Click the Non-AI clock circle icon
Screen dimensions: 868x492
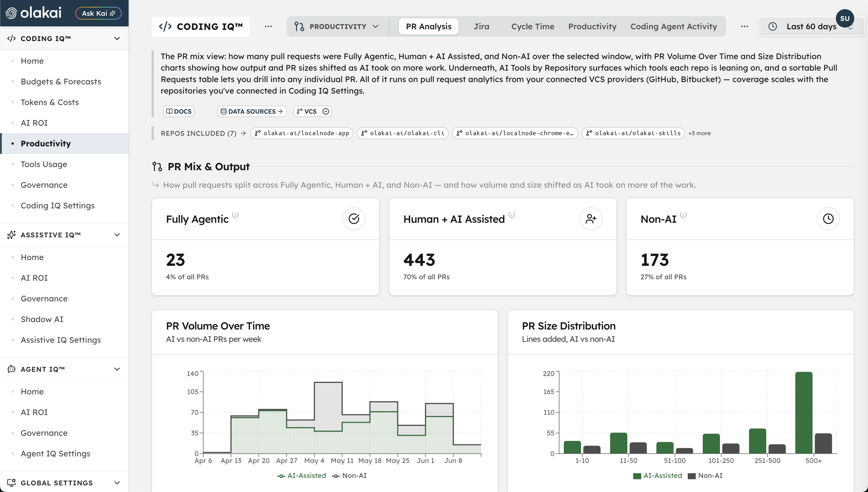pyautogui.click(x=828, y=219)
